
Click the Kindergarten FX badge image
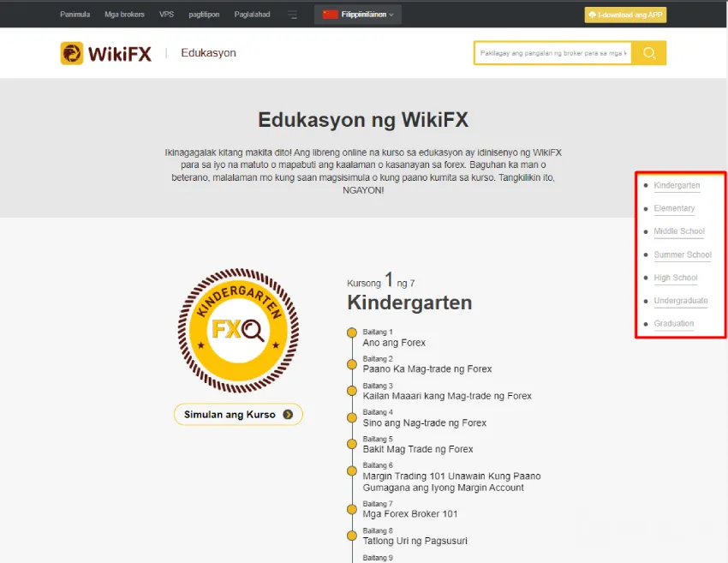(x=238, y=330)
